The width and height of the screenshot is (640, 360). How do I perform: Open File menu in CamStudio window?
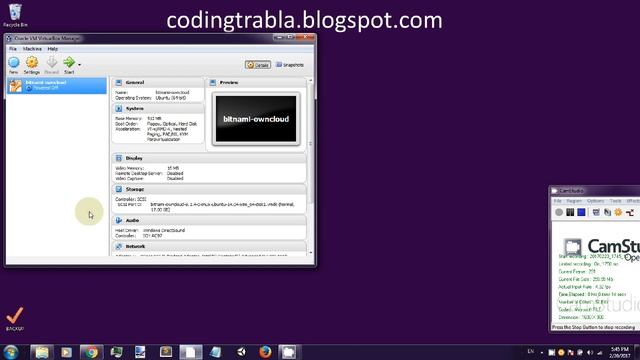tap(558, 201)
